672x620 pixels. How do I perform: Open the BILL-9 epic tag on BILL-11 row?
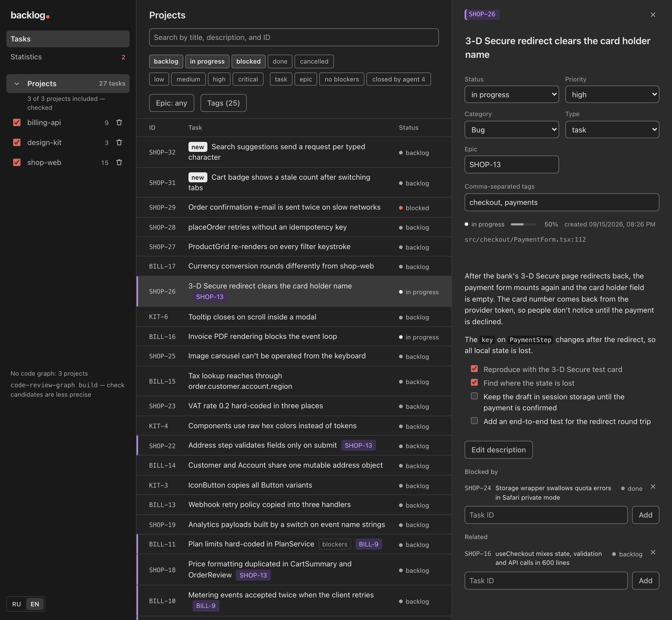coord(368,544)
